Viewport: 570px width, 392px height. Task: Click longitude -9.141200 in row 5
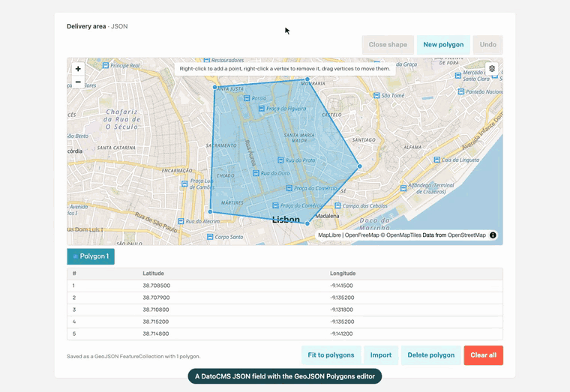click(x=341, y=334)
